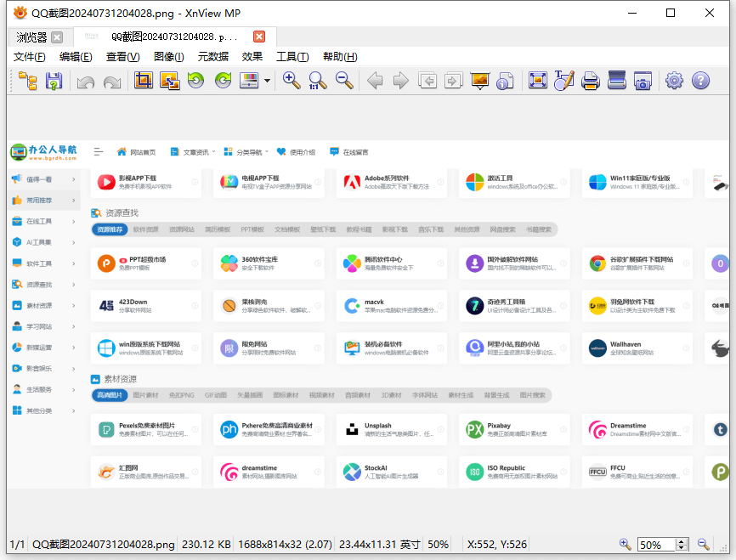736x560 pixels.
Task: Click the toolbar Zoom Out magnifier
Action: (x=344, y=81)
